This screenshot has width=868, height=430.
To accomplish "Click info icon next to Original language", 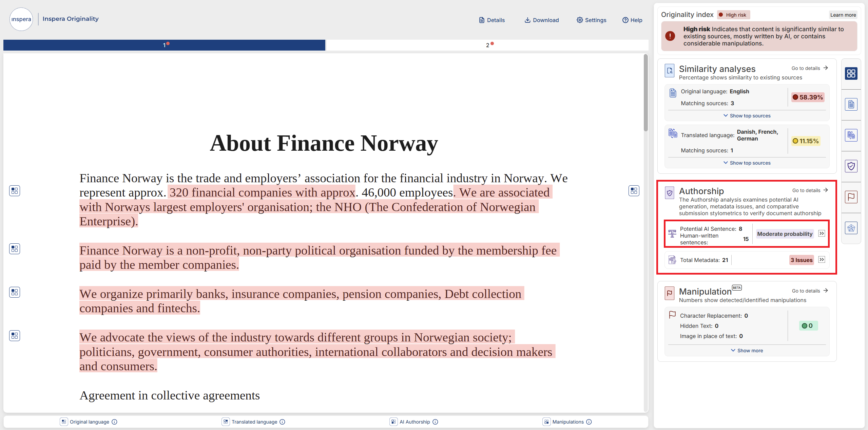I will [x=115, y=422].
